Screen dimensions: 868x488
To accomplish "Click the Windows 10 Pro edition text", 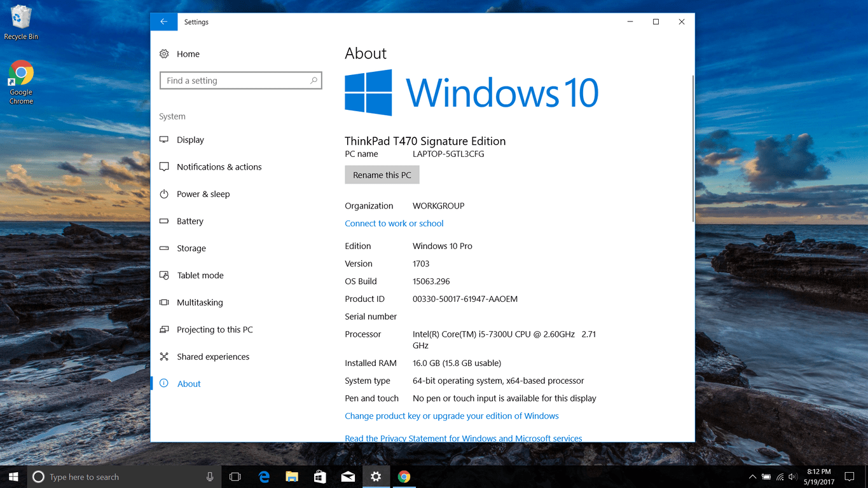I will (x=443, y=246).
